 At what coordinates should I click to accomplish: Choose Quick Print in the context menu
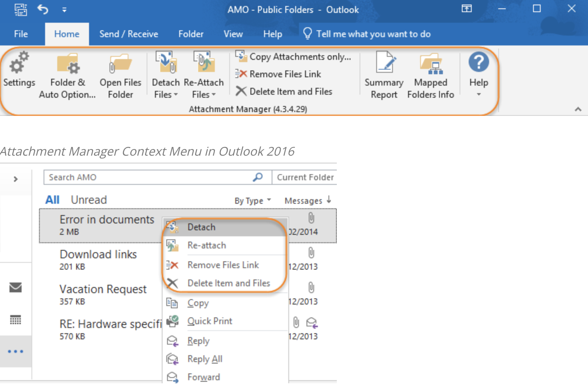pyautogui.click(x=225, y=321)
